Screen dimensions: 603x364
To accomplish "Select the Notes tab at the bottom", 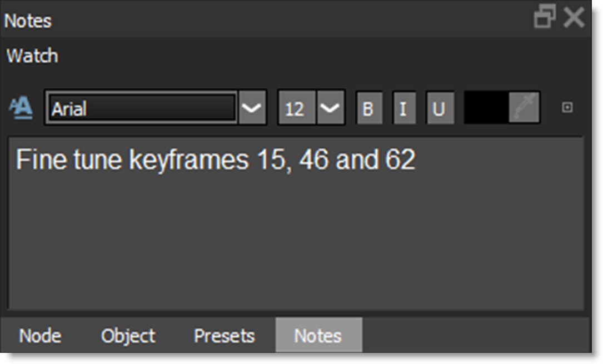I will point(318,336).
